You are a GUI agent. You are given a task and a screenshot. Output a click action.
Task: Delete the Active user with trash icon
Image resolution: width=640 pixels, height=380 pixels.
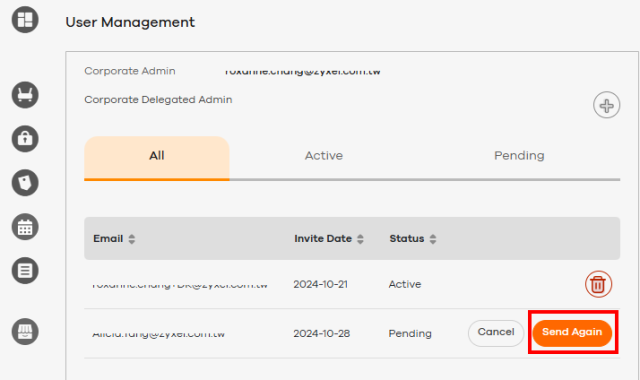(598, 284)
